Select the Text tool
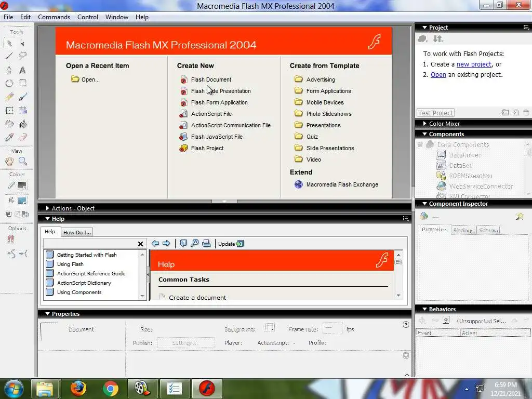Screen dimensions: 532x399 click(x=22, y=70)
